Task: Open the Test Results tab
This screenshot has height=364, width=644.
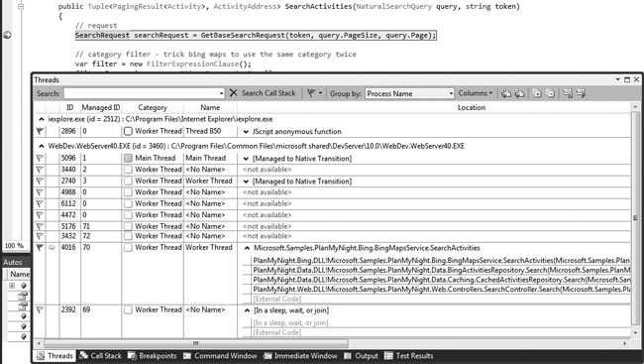Action: tap(408, 356)
